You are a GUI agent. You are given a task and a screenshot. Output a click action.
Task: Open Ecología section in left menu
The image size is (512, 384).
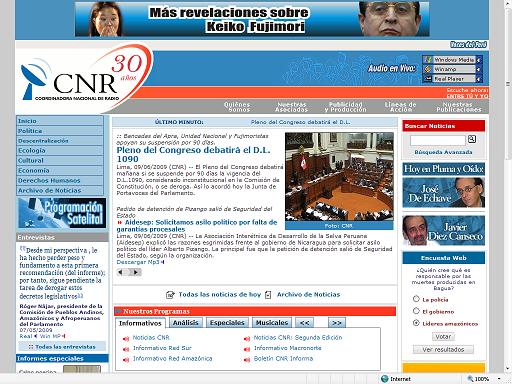60,151
